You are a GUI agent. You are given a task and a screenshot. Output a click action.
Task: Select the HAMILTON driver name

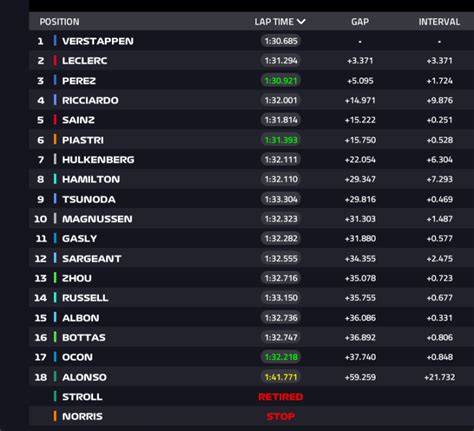(91, 179)
